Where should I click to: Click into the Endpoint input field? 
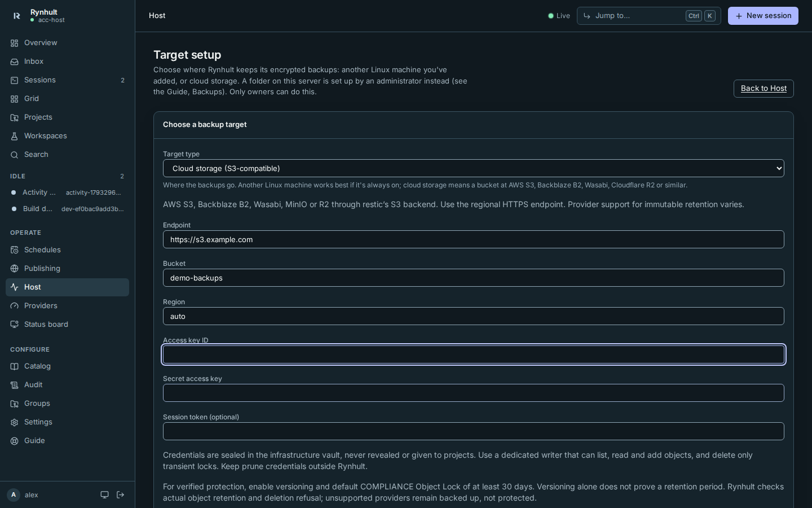[x=474, y=239]
